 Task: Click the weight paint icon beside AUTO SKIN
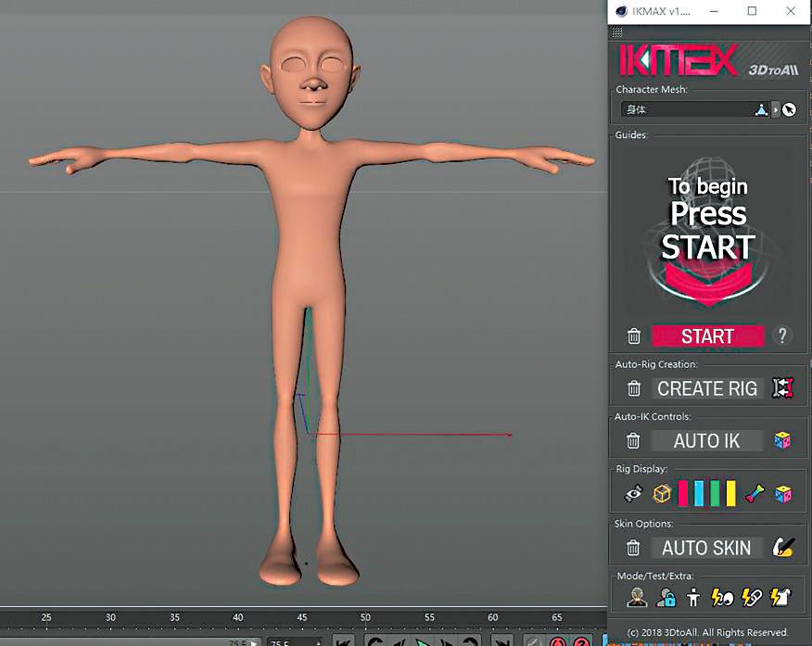(x=783, y=548)
